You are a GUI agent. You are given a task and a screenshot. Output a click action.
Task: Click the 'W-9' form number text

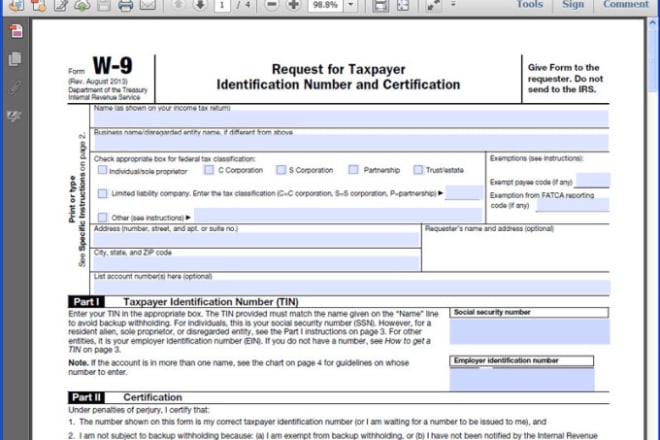click(x=112, y=65)
